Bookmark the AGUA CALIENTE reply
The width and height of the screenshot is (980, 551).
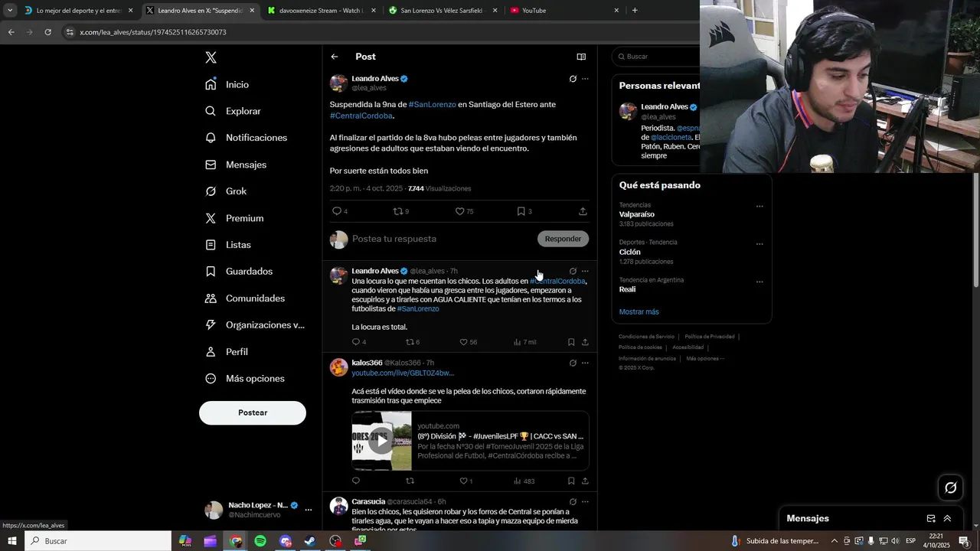coord(571,342)
